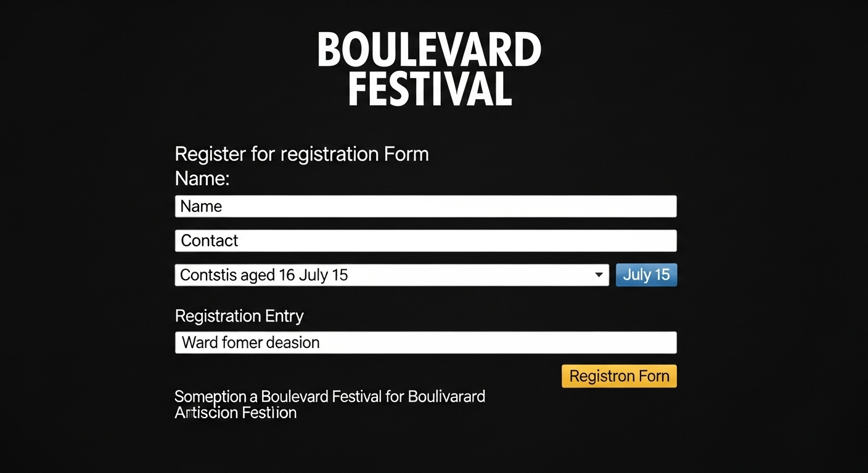
Task: Click the Name input field
Action: pos(425,206)
